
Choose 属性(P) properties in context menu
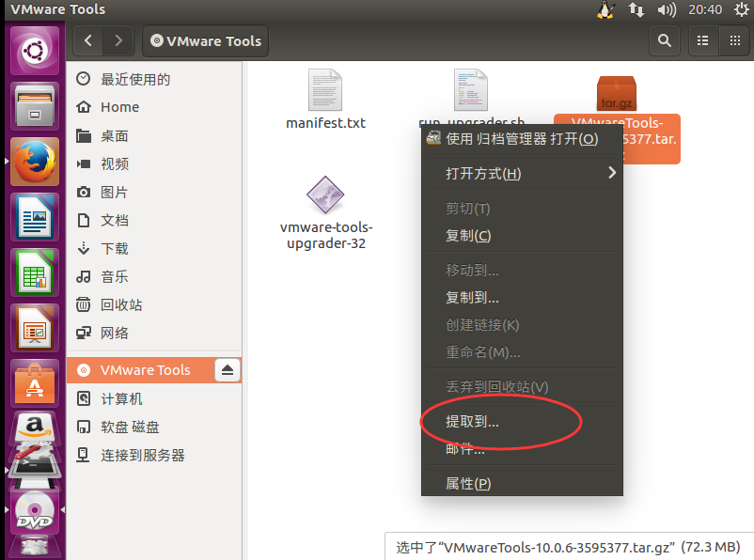coord(522,484)
